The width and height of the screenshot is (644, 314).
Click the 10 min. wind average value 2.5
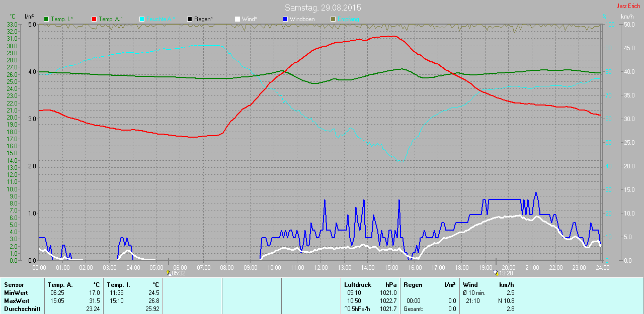coord(510,293)
